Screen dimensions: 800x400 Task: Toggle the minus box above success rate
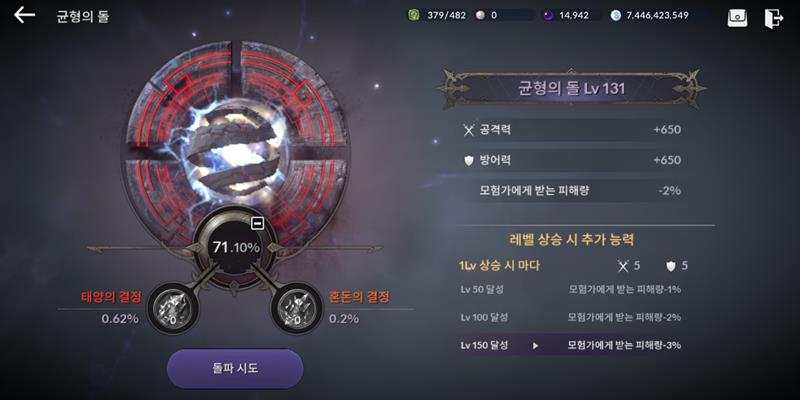[258, 223]
